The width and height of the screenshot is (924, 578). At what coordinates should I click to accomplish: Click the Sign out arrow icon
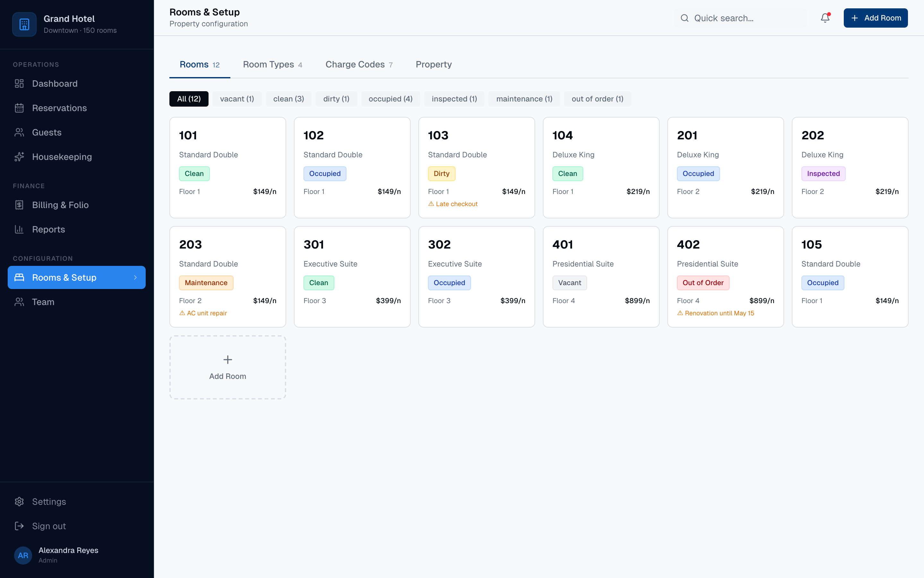click(19, 526)
